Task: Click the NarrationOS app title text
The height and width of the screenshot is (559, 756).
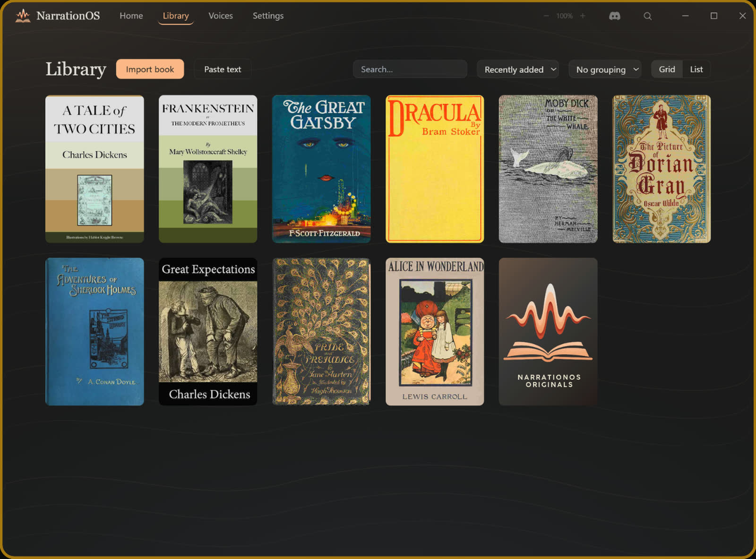Action: pos(68,16)
